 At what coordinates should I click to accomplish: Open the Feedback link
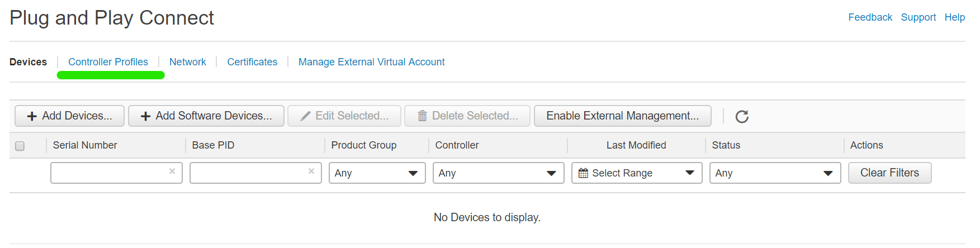click(870, 17)
